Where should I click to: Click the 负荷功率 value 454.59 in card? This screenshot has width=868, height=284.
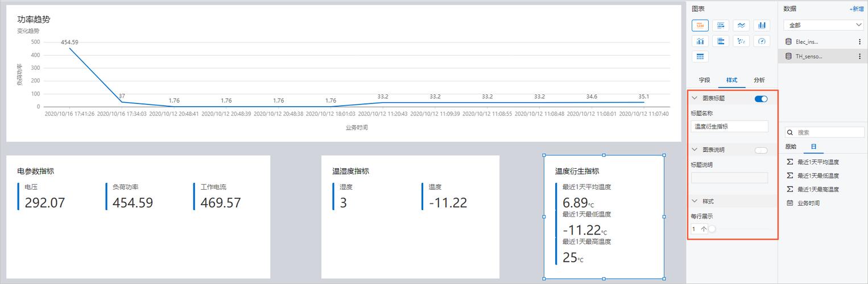[x=133, y=203]
